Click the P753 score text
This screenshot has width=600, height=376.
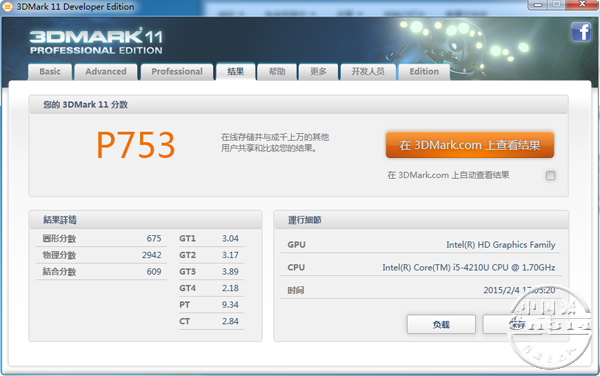pos(136,145)
